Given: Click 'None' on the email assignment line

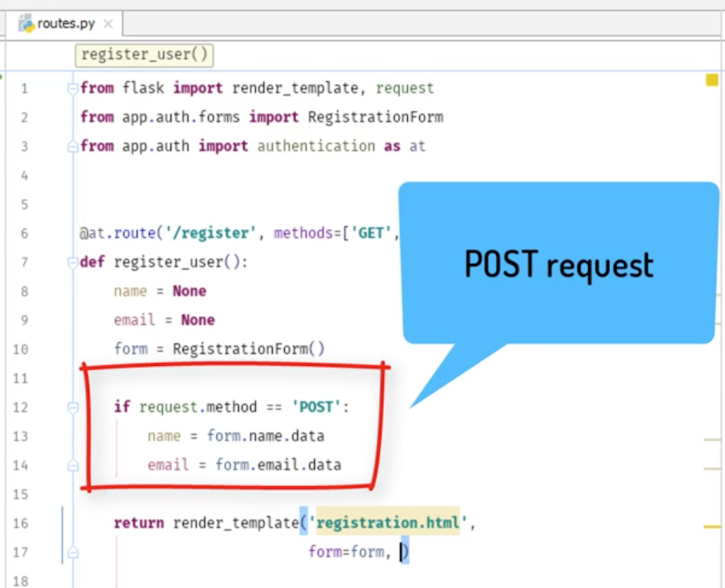Looking at the screenshot, I should [x=198, y=320].
